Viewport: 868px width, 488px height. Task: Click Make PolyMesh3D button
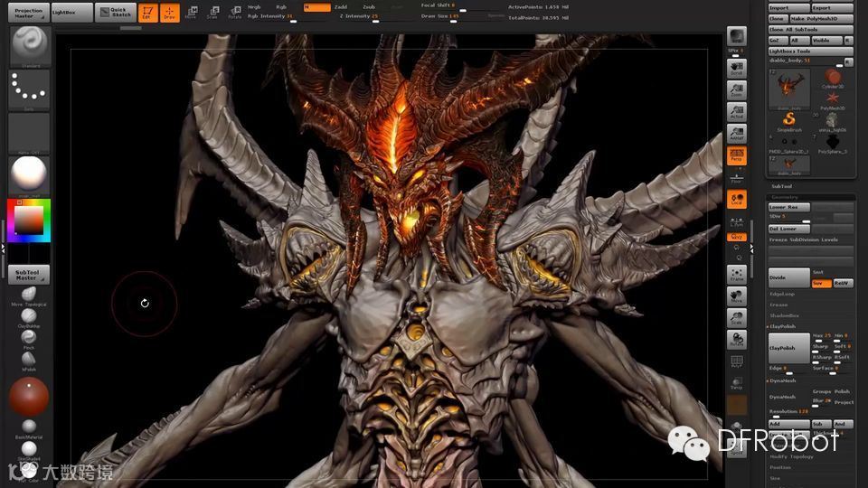[x=822, y=18]
